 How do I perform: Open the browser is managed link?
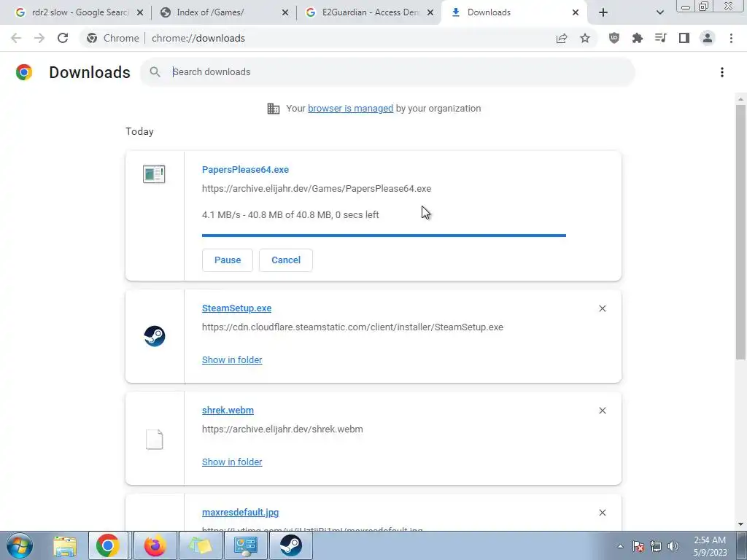tap(351, 108)
